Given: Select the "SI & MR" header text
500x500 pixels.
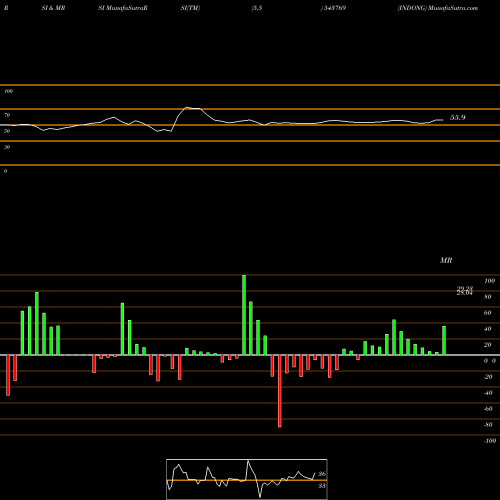Looking at the screenshot, I should click(x=53, y=8).
